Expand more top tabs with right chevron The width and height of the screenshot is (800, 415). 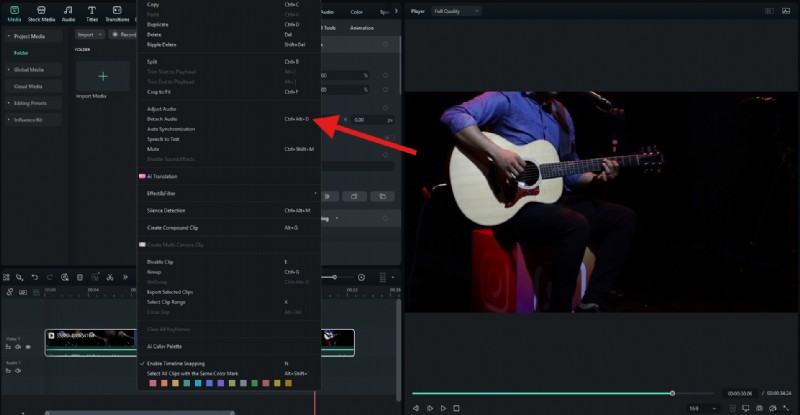(x=396, y=11)
